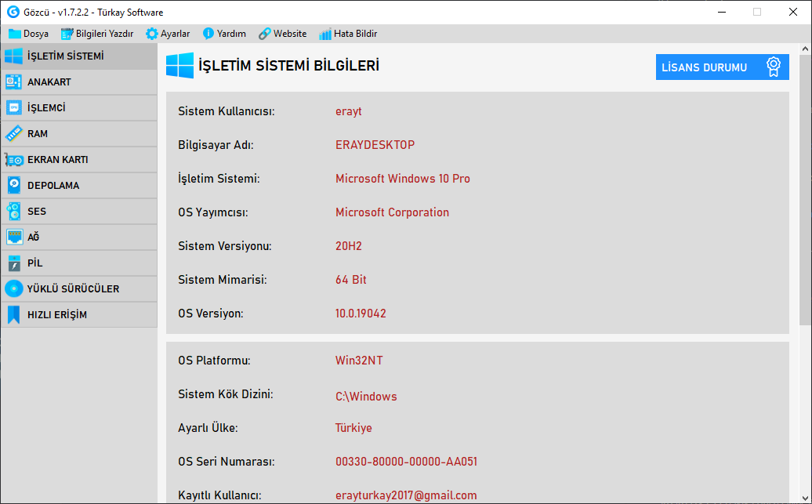This screenshot has height=504, width=812.
Task: Click the CPU icon next to İŞLEMCİ
Action: 13,107
